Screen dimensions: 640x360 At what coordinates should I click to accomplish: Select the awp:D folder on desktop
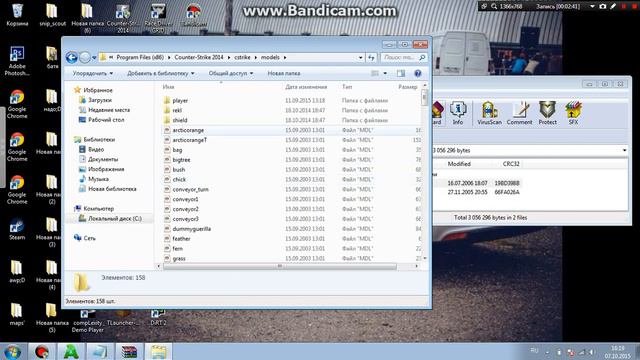[x=17, y=271]
